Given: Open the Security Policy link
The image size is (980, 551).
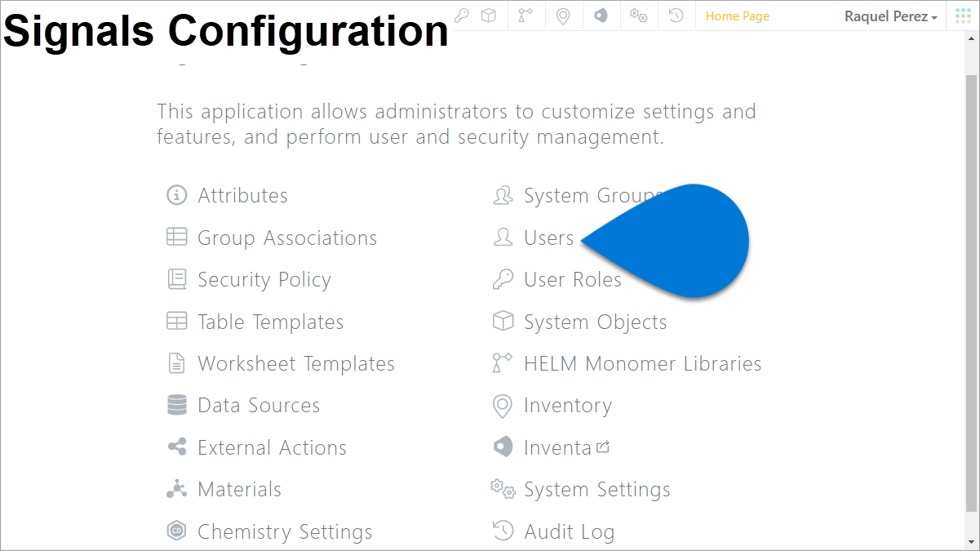Looking at the screenshot, I should click(264, 280).
